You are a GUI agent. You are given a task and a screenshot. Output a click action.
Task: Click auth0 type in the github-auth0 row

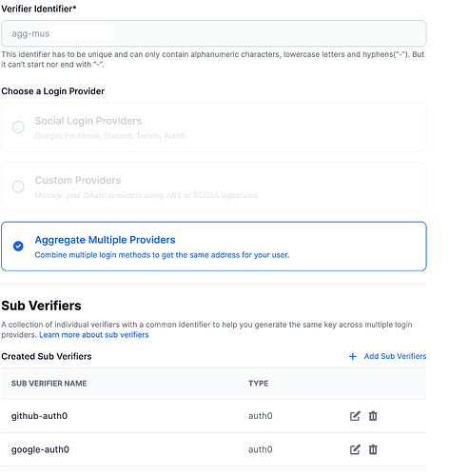tap(261, 416)
